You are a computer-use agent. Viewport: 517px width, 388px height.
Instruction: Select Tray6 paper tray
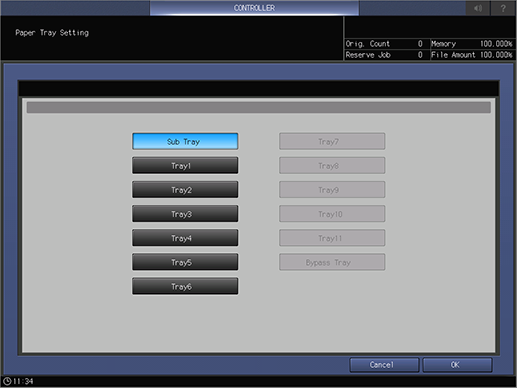click(x=185, y=286)
